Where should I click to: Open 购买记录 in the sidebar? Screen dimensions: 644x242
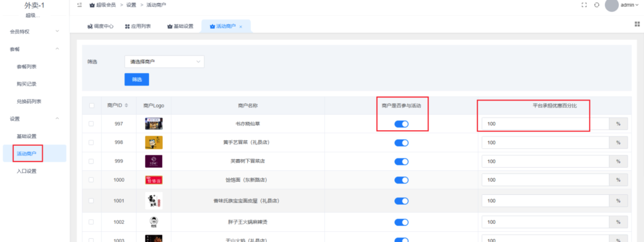26,84
